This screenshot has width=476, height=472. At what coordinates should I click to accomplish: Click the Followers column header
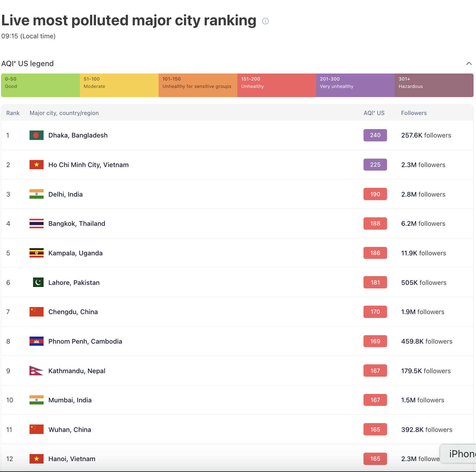414,113
